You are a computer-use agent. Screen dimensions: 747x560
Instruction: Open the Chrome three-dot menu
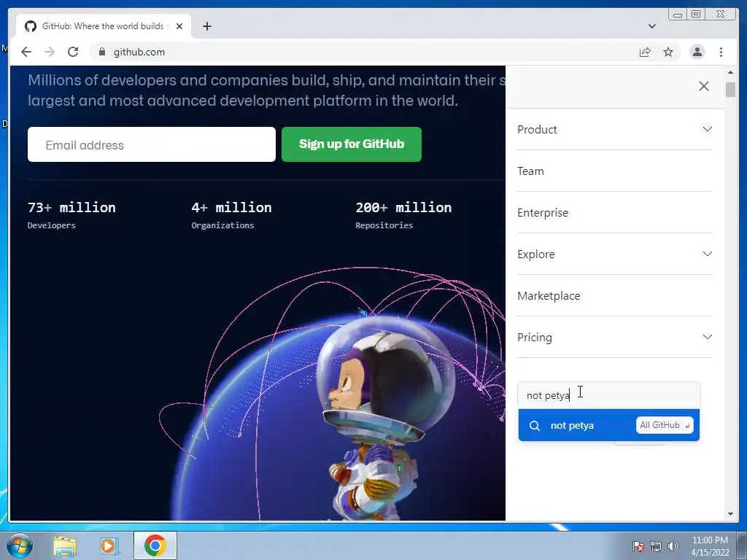[x=721, y=52]
